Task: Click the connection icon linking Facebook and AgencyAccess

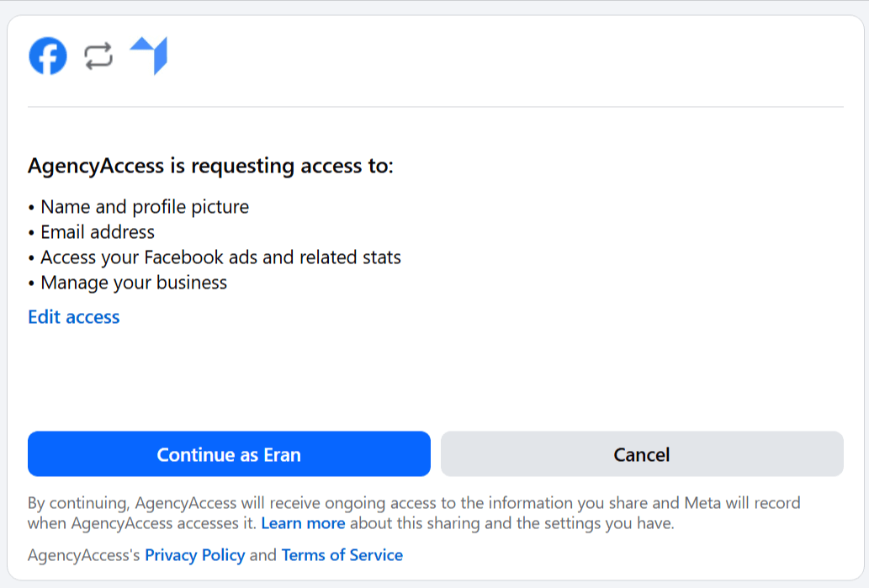Action: pyautogui.click(x=98, y=56)
